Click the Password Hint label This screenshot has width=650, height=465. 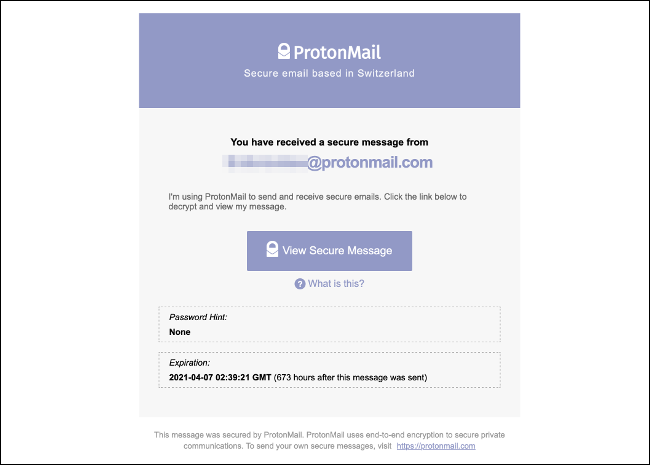pyautogui.click(x=198, y=316)
